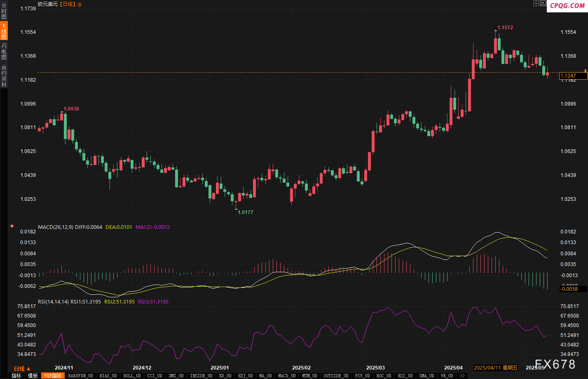Select the MTM_UD indicator
Viewport: 588px width, 379px height.
(x=309, y=376)
